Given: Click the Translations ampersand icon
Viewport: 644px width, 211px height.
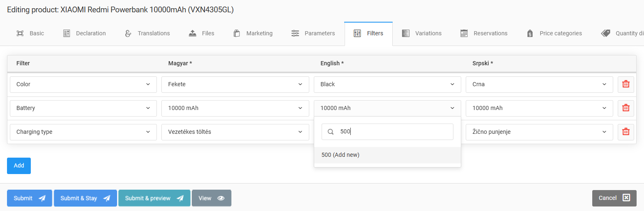Looking at the screenshot, I should coord(128,33).
